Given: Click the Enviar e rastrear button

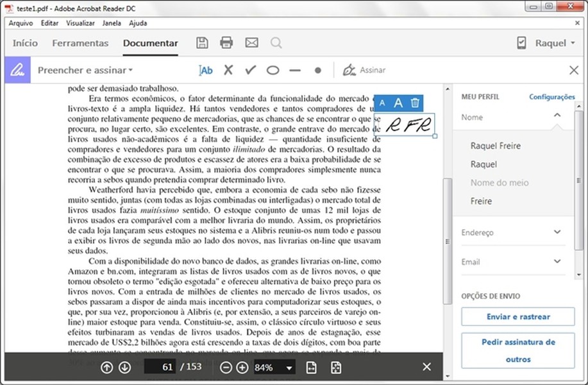Looking at the screenshot, I should [517, 316].
